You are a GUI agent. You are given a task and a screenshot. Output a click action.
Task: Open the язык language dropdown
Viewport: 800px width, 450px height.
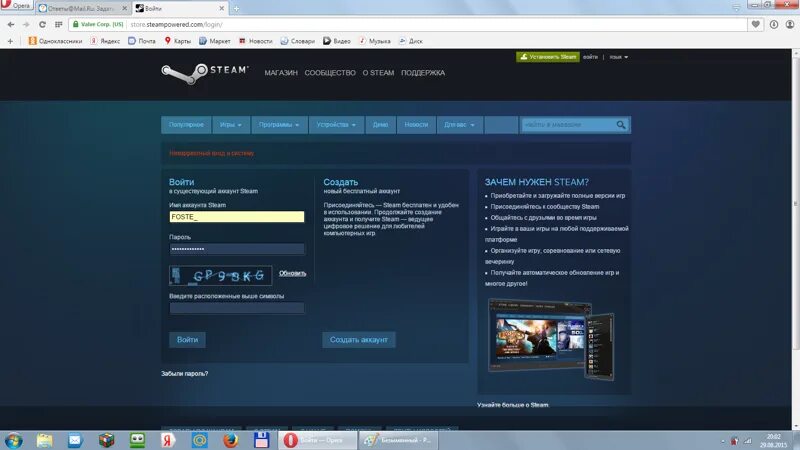(x=618, y=57)
